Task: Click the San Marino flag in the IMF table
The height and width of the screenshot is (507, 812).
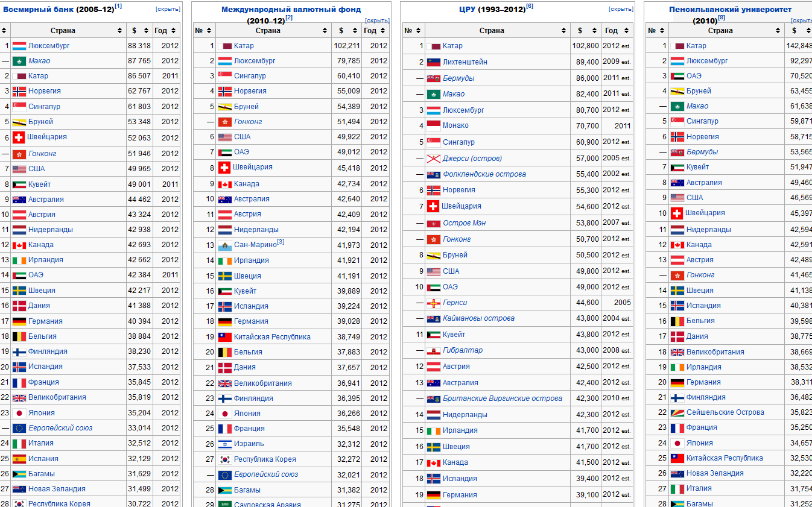Action: pos(224,245)
